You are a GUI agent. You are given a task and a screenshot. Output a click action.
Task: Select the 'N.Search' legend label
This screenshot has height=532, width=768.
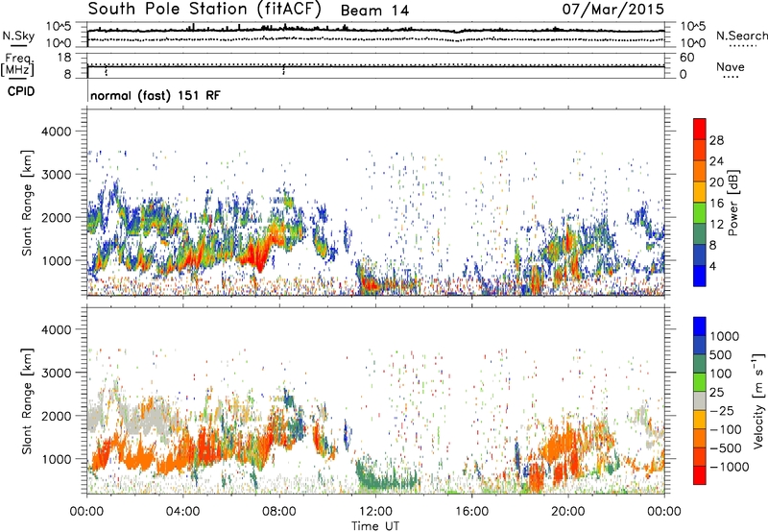(741, 36)
